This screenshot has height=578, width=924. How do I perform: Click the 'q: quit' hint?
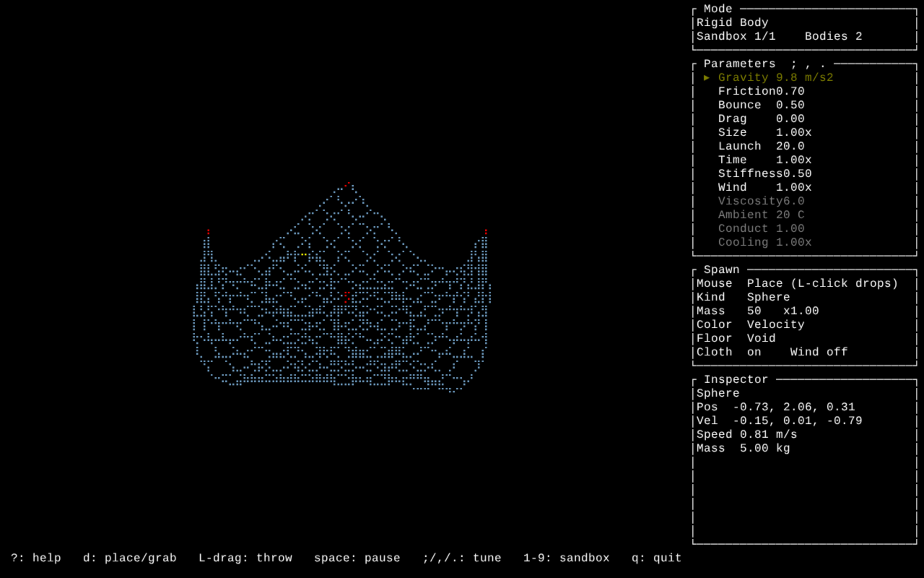coord(656,558)
